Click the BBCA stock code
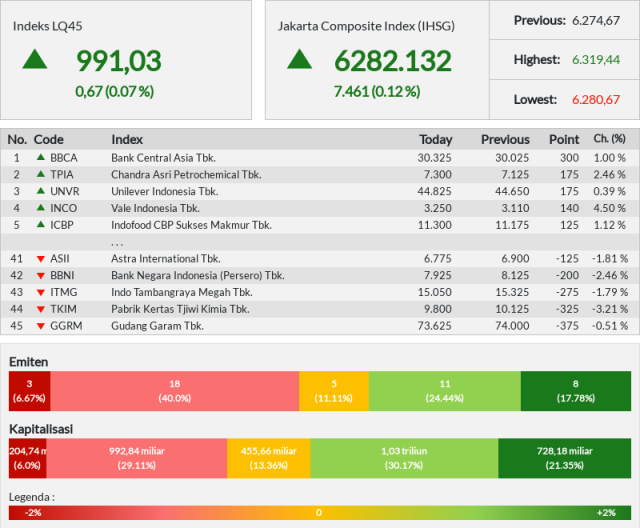This screenshot has height=528, width=640. tap(64, 158)
